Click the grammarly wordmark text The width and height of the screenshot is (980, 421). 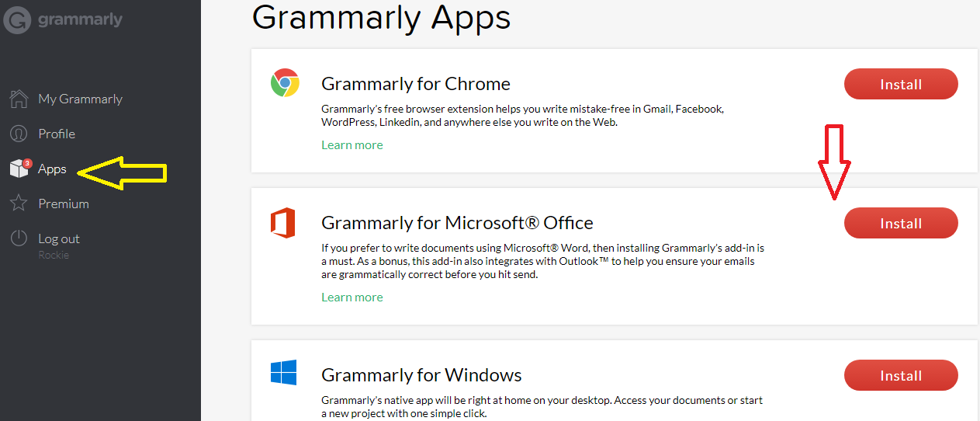tap(80, 19)
